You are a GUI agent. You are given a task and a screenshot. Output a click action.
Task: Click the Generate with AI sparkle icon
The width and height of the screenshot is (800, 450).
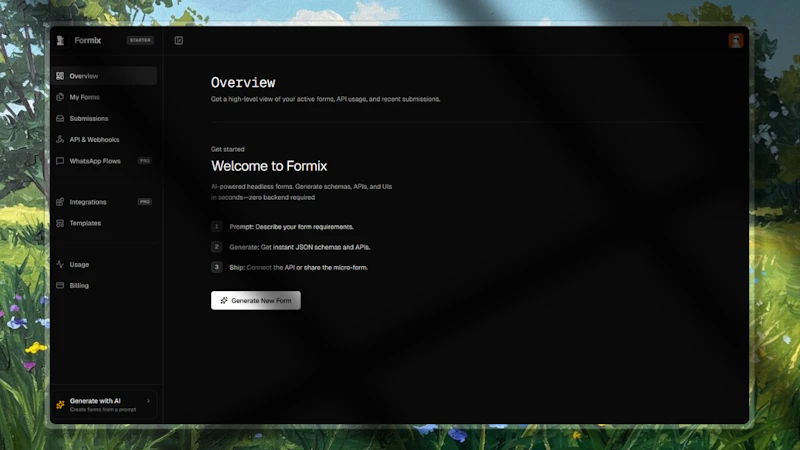coord(60,405)
